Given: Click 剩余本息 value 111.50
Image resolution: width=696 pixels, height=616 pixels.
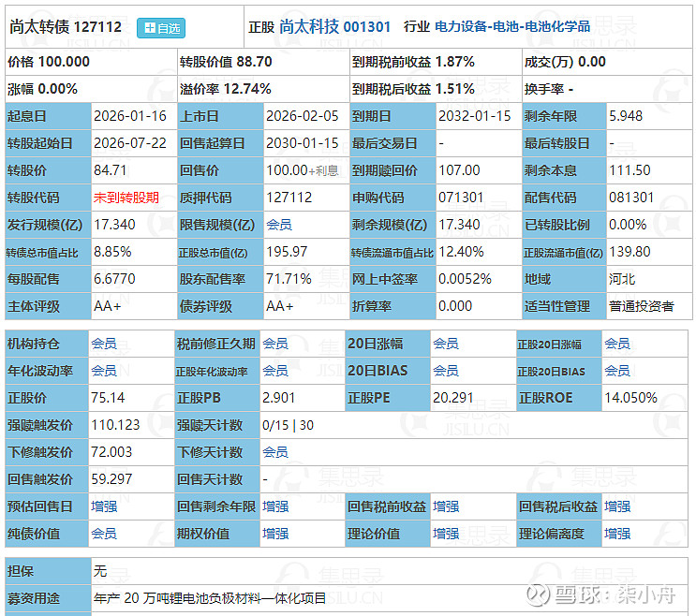Looking at the screenshot, I should tap(629, 170).
